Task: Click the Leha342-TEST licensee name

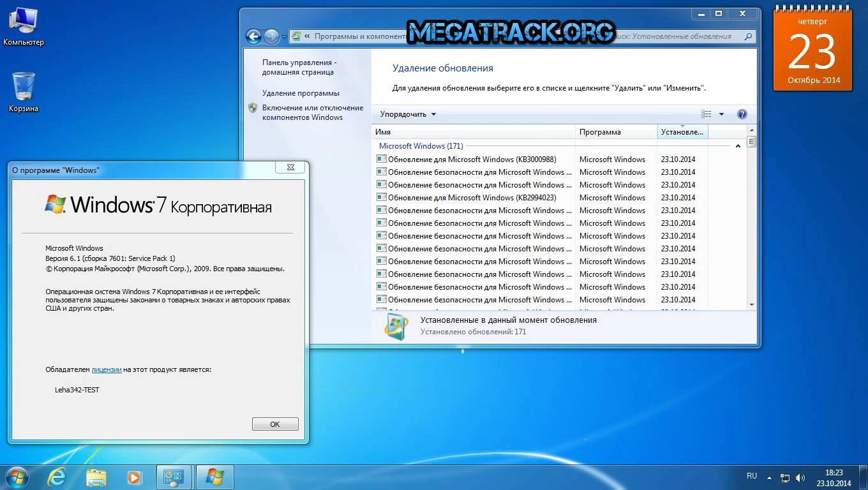Action: 77,390
